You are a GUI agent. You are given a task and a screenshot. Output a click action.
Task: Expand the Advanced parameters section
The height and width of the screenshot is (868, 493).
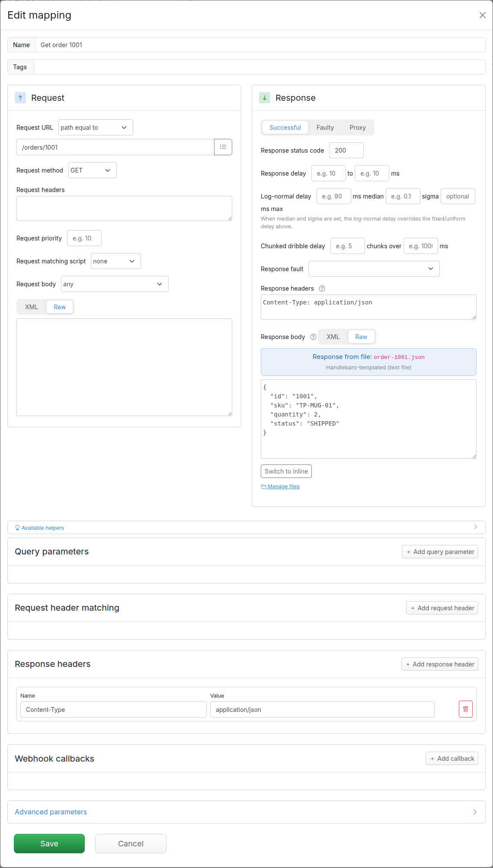246,812
